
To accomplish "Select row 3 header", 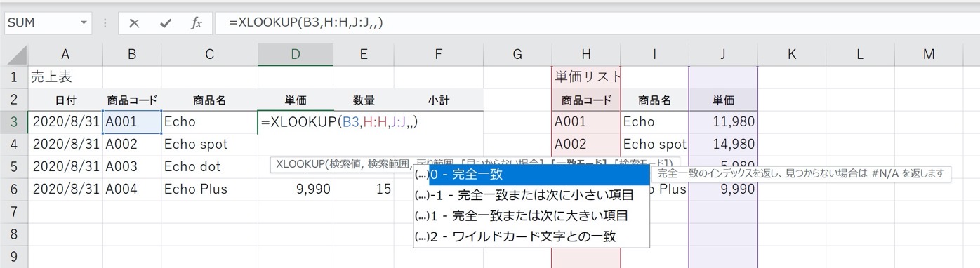I will pos(14,122).
